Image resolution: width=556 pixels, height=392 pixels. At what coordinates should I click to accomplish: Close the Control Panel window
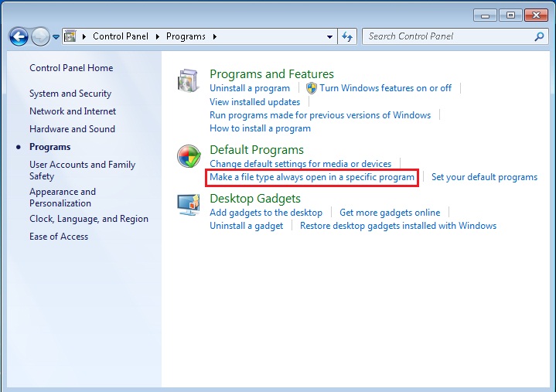pos(536,15)
